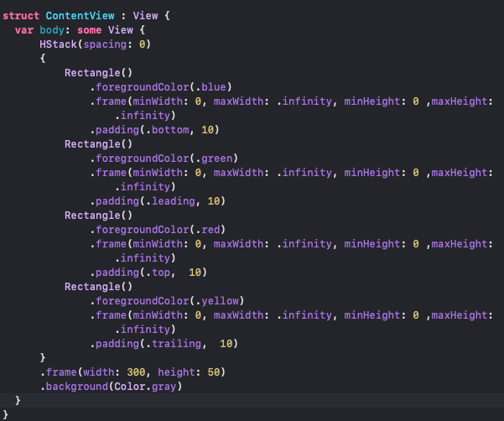The width and height of the screenshot is (504, 421).
Task: Click the 'height' label in frame
Action: [176, 372]
